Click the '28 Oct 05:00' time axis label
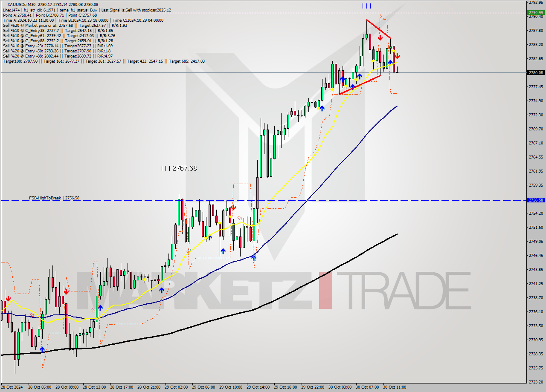Screen dimensions: 546x392 [40, 387]
